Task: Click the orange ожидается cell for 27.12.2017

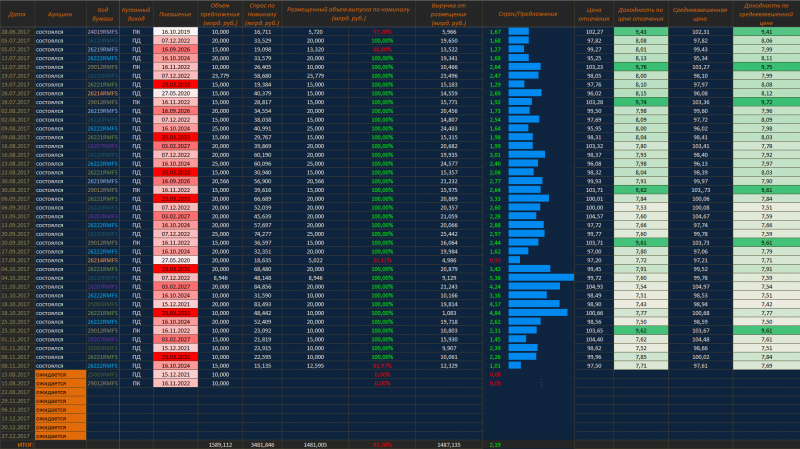Action: point(59,435)
